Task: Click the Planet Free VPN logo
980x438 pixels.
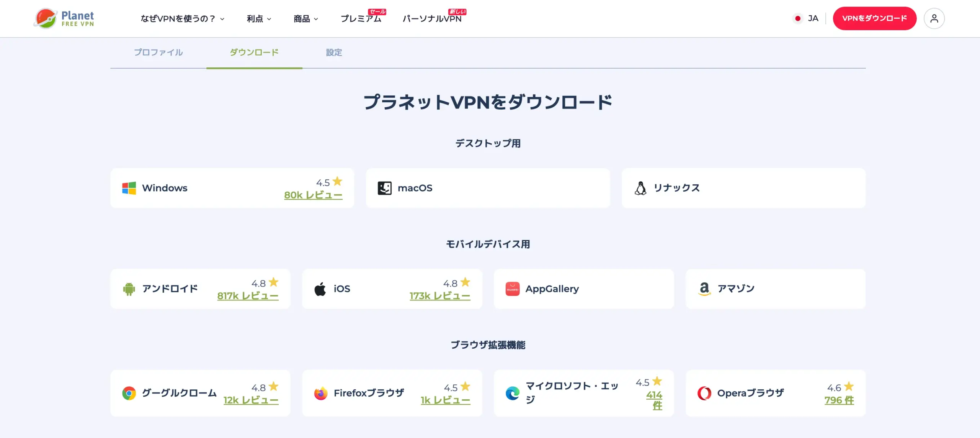Action: [x=64, y=18]
